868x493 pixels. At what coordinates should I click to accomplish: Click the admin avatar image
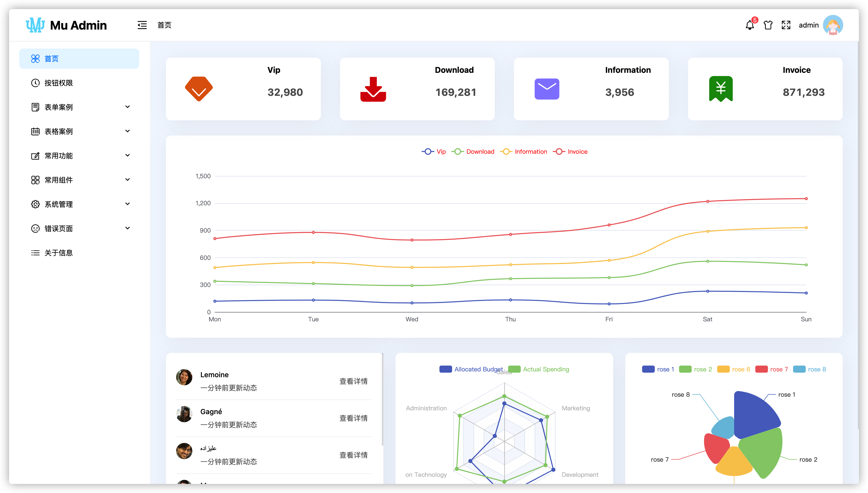click(833, 25)
